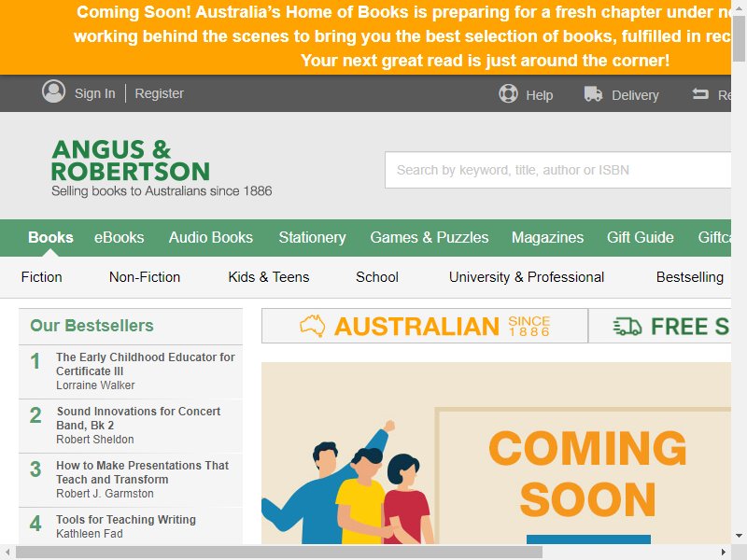Open the Kids & Teens submenu
Screen dimensions: 747x560
pyautogui.click(x=269, y=277)
